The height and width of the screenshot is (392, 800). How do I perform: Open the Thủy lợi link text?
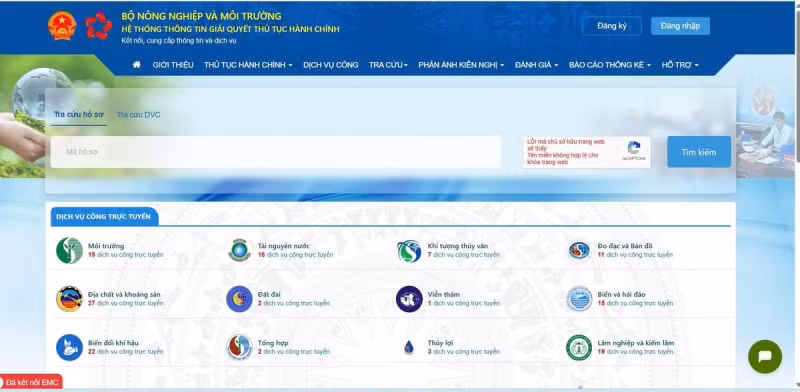tap(440, 343)
